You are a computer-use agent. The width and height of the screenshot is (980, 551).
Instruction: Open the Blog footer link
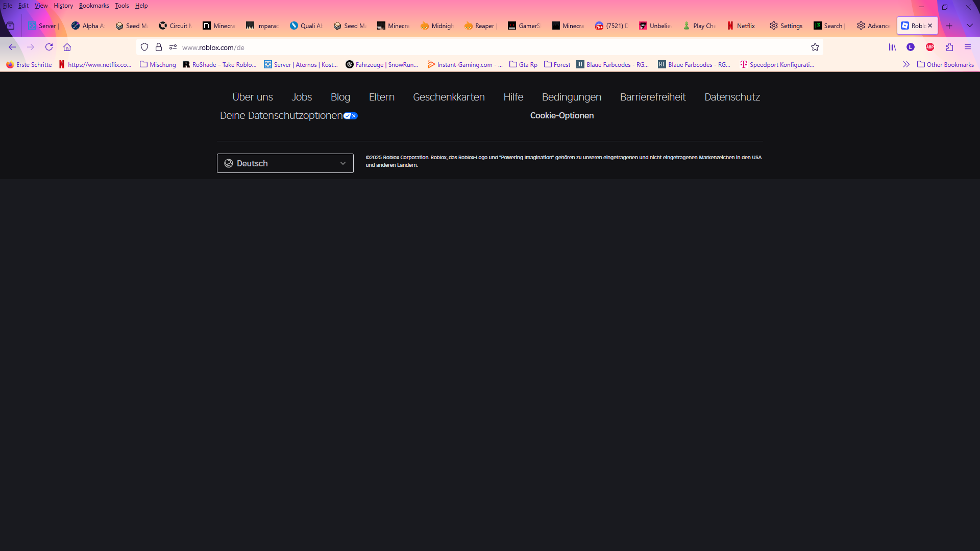340,97
